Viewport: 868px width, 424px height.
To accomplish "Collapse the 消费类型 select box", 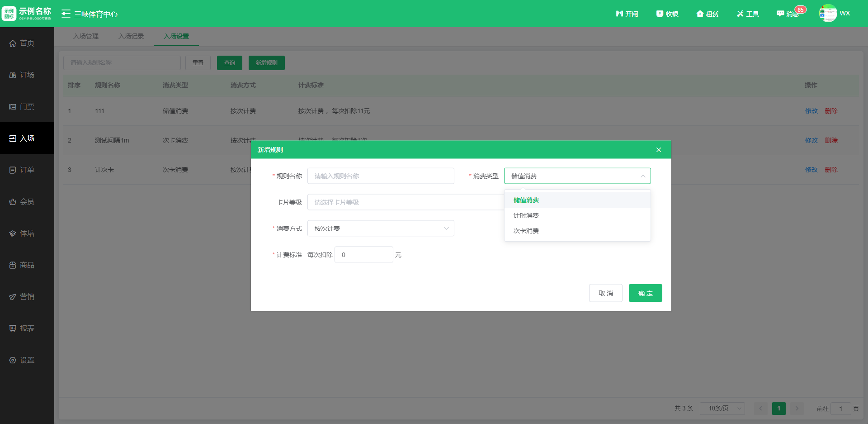I will click(577, 176).
